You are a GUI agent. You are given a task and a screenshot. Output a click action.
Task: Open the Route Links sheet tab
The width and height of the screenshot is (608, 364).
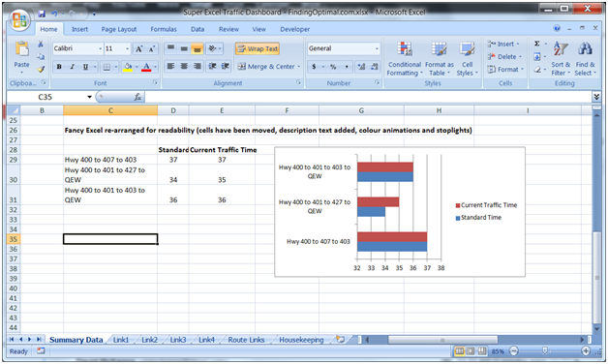[x=246, y=340]
